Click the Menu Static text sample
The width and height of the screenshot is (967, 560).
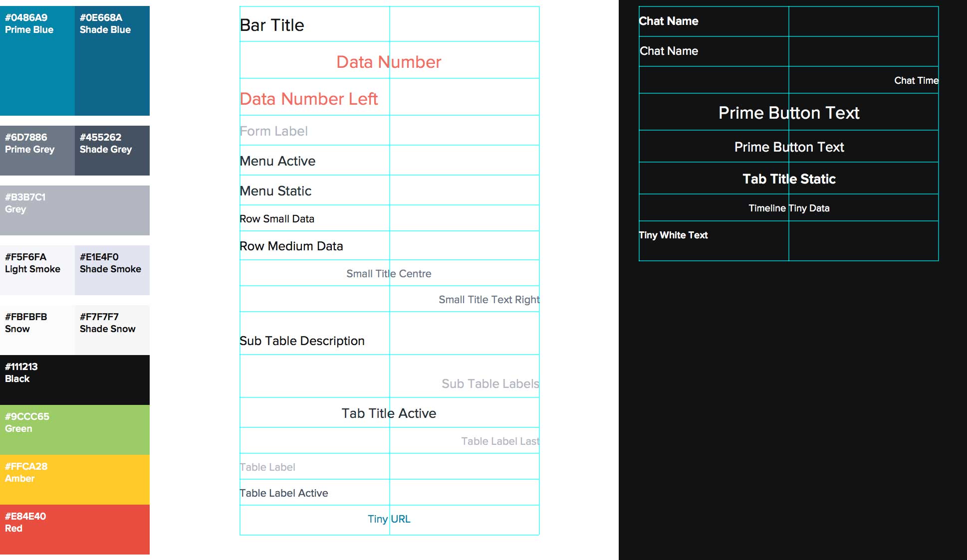tap(275, 191)
